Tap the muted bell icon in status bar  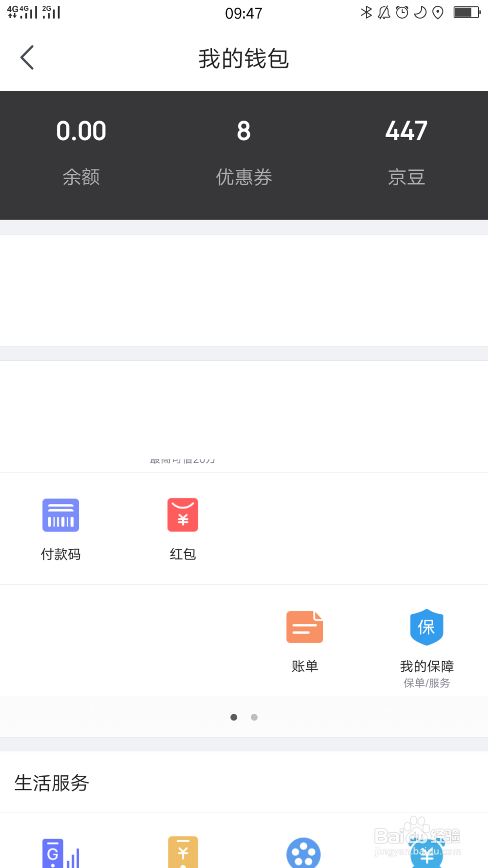coord(384,12)
